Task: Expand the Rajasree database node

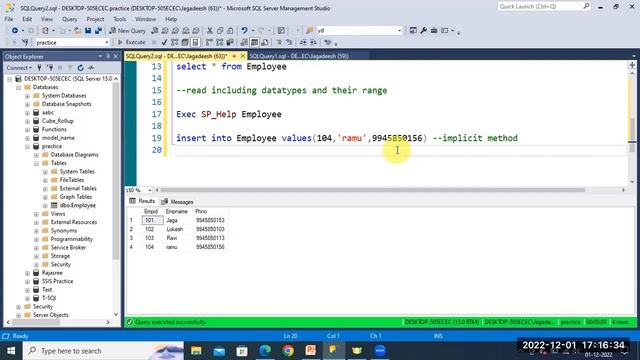Action: coord(27,273)
